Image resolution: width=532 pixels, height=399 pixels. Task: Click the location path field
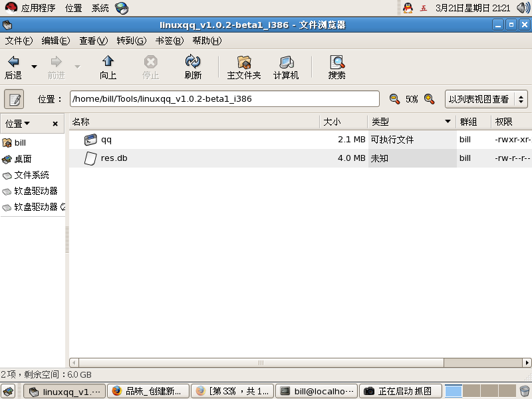tap(224, 98)
